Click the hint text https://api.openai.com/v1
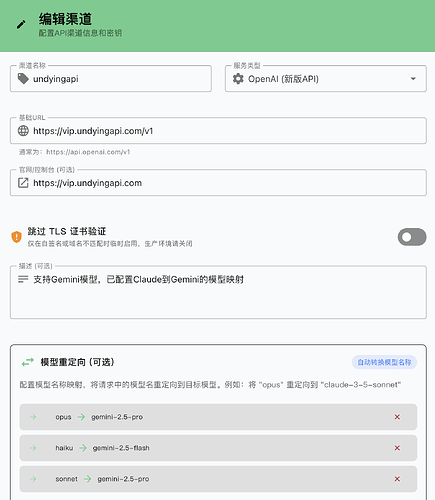Screen dimensions: 435x500 coord(88,152)
